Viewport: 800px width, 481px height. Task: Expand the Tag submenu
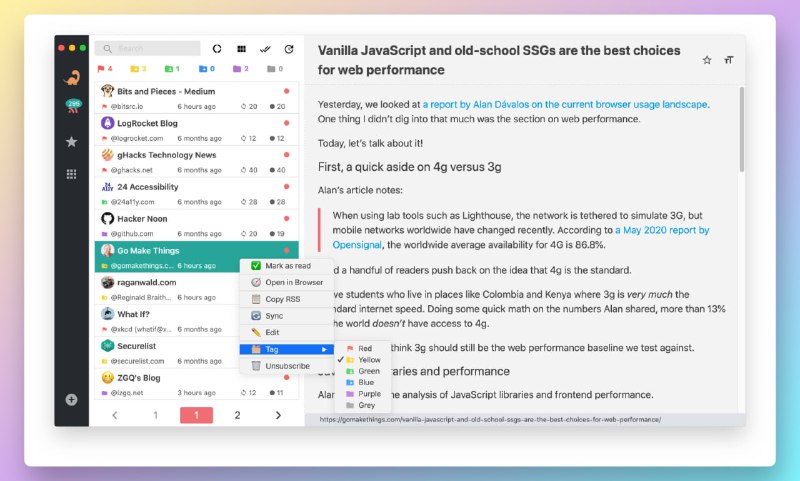pyautogui.click(x=287, y=349)
